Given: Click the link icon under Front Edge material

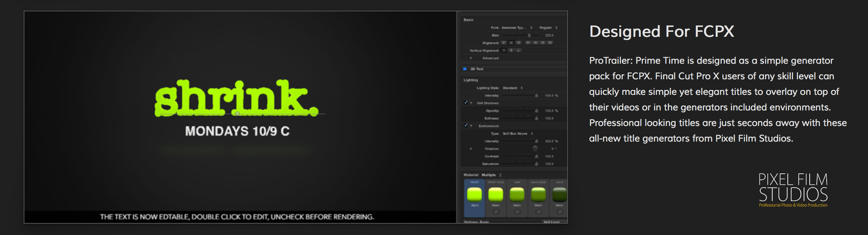Looking at the screenshot, I should coord(496,212).
